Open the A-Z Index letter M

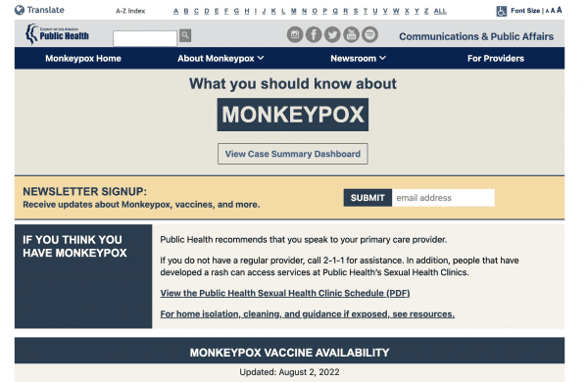293,11
